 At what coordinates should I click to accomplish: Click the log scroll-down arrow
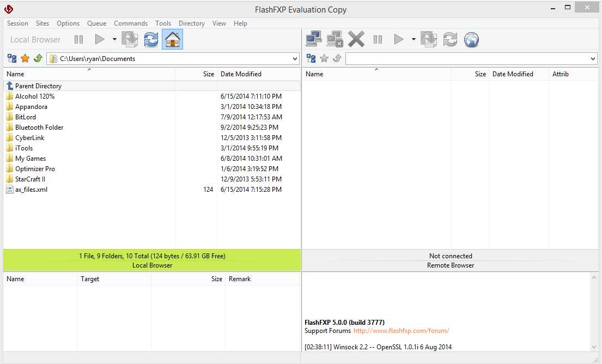pos(594,347)
